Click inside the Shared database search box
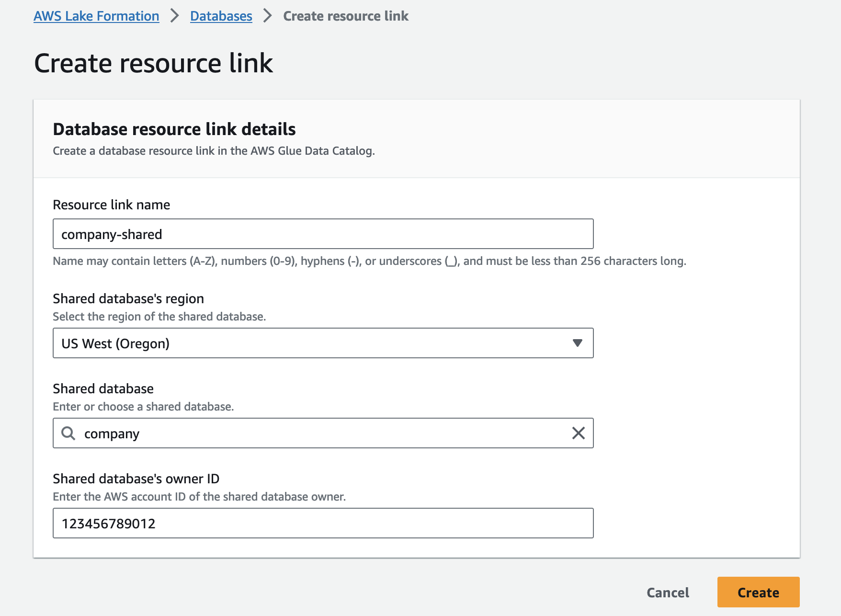The image size is (841, 616). pos(287,433)
